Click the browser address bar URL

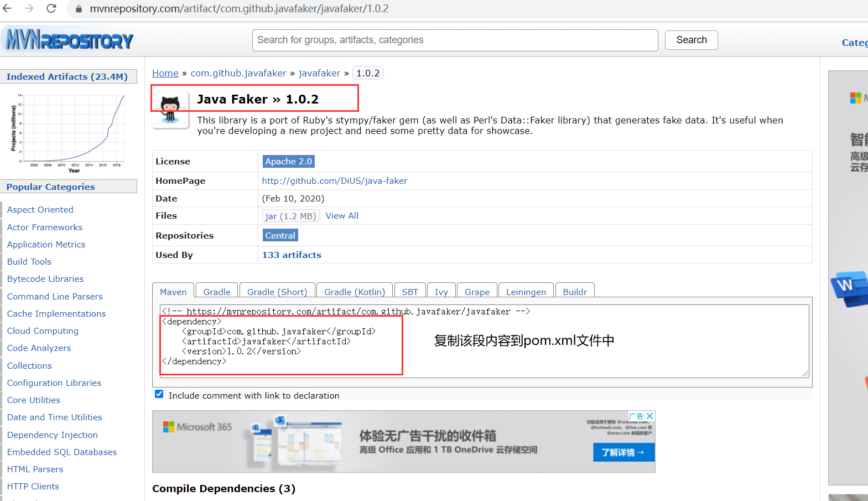coord(239,9)
